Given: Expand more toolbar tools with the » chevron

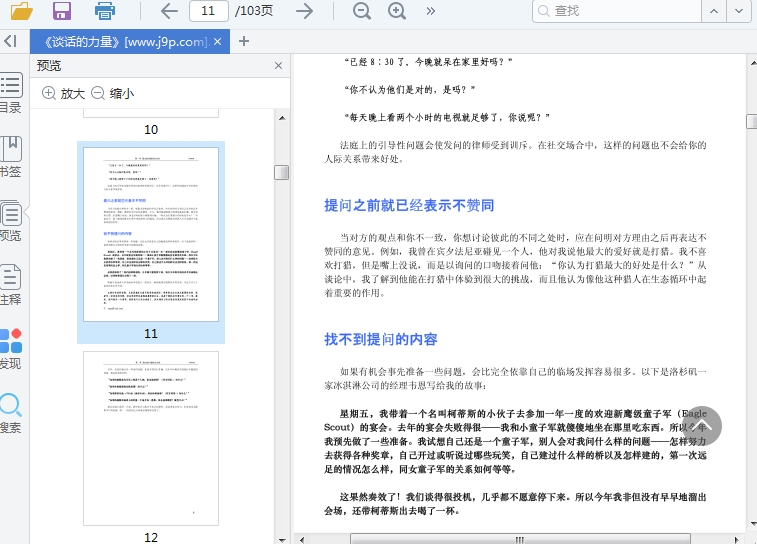Looking at the screenshot, I should click(x=431, y=11).
